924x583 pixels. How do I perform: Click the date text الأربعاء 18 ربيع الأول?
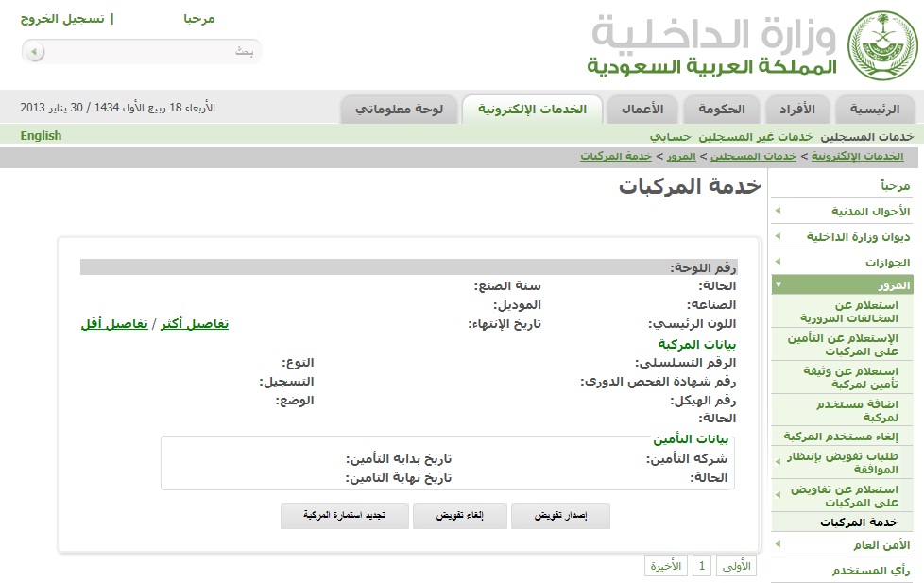[x=118, y=108]
